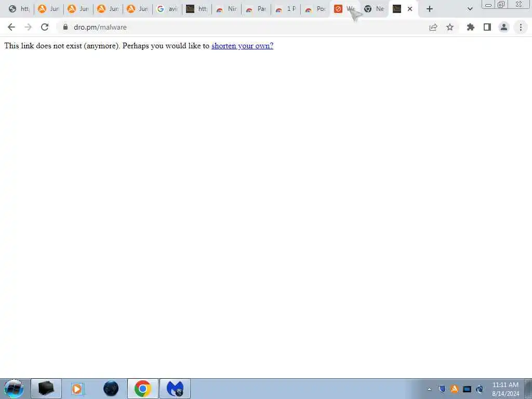Bookmark this tab with the star icon
Image resolution: width=532 pixels, height=399 pixels.
pyautogui.click(x=450, y=27)
